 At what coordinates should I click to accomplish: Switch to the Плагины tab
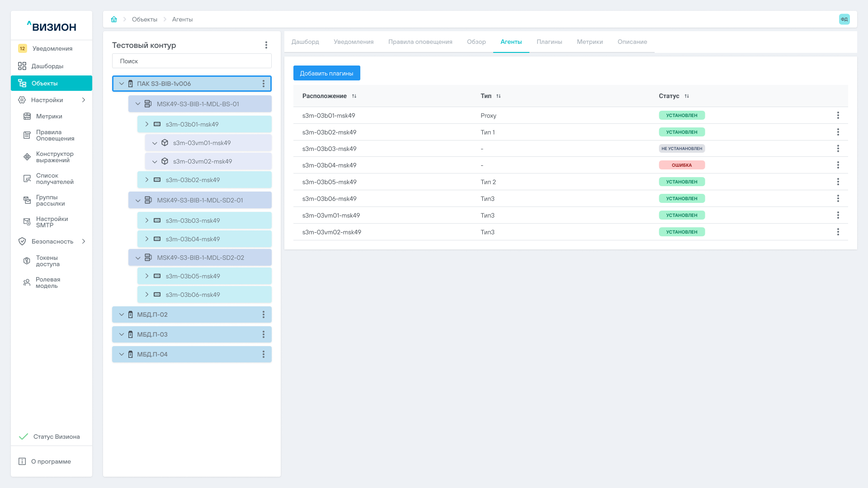tap(549, 42)
